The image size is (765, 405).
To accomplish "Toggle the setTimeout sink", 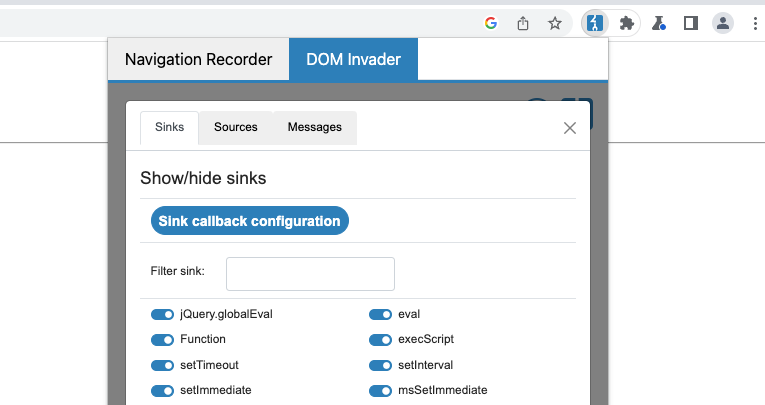I will click(162, 365).
